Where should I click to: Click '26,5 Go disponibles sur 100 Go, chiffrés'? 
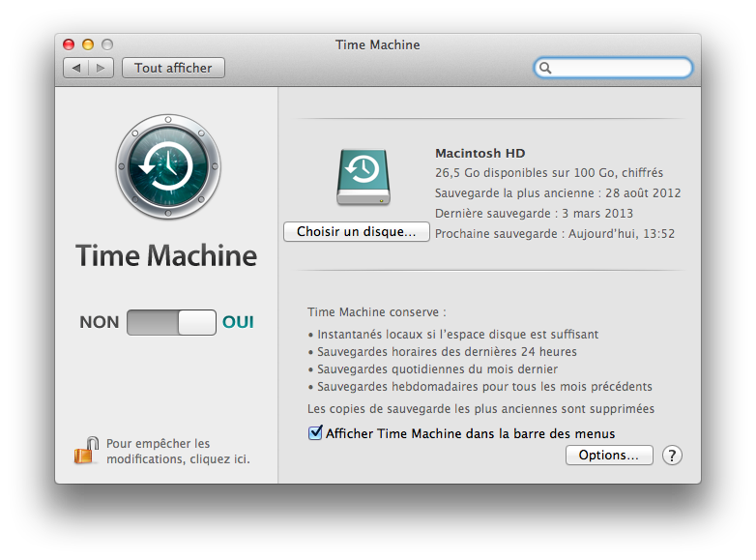pyautogui.click(x=549, y=173)
